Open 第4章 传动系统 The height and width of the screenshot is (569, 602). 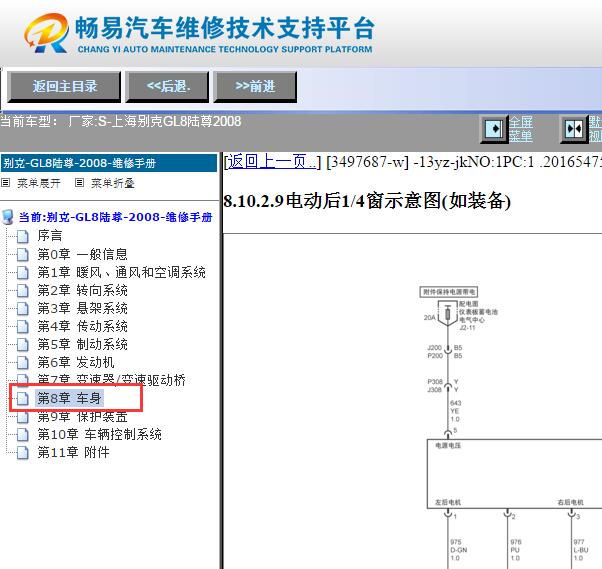[x=82, y=326]
